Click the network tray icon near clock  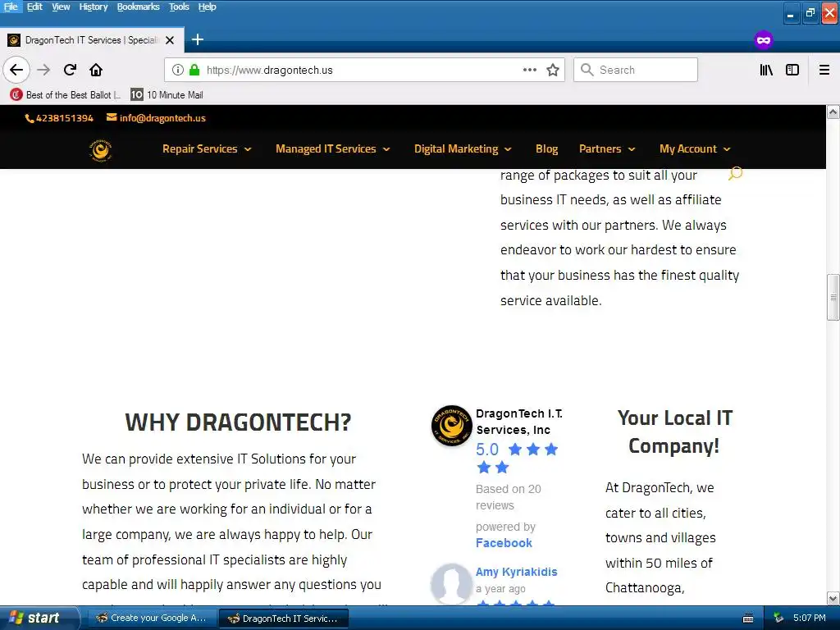point(778,618)
